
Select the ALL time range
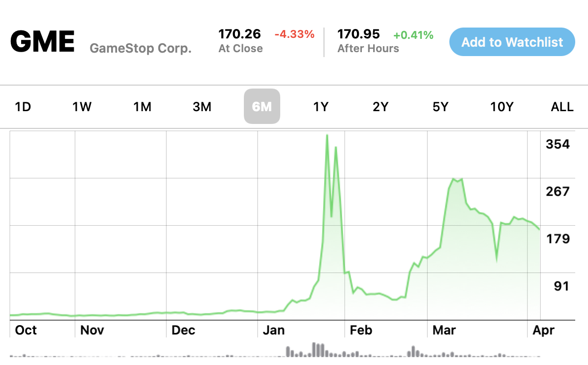[562, 107]
